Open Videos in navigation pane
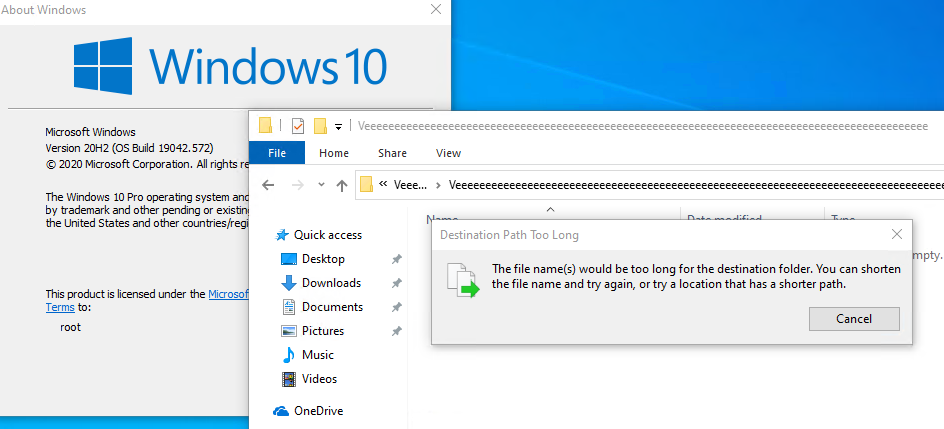The height and width of the screenshot is (429, 944). click(320, 379)
